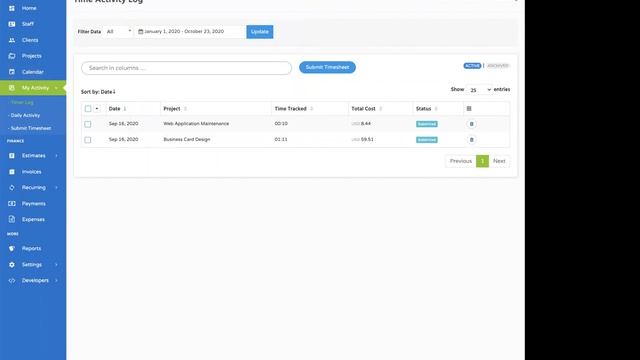Open Time Log submenu item
This screenshot has height=360, width=640.
(x=22, y=102)
